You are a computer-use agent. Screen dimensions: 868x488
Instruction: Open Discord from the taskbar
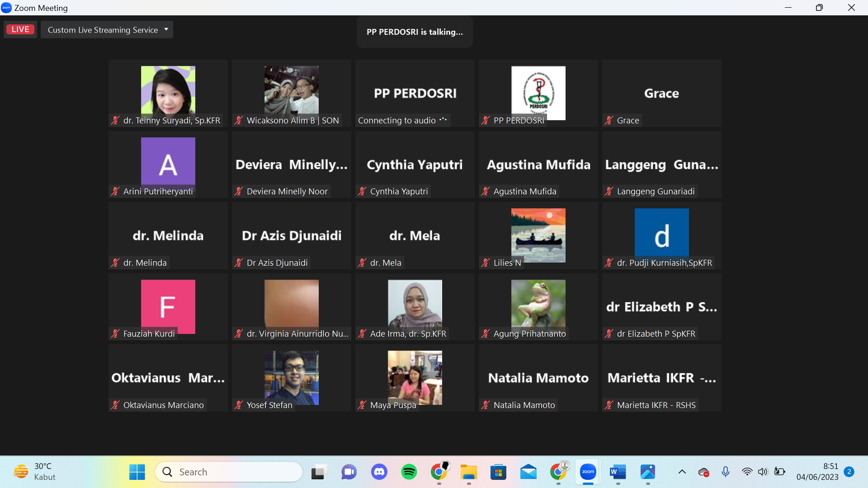[379, 472]
